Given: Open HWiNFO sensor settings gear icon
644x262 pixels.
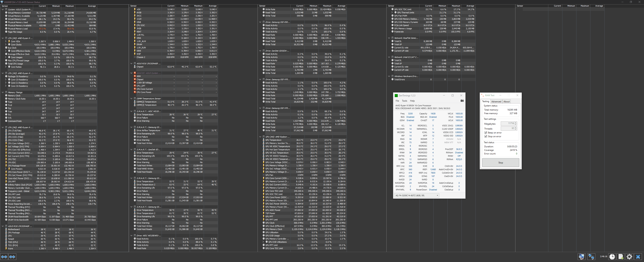Looking at the screenshot, I should coord(629,257).
